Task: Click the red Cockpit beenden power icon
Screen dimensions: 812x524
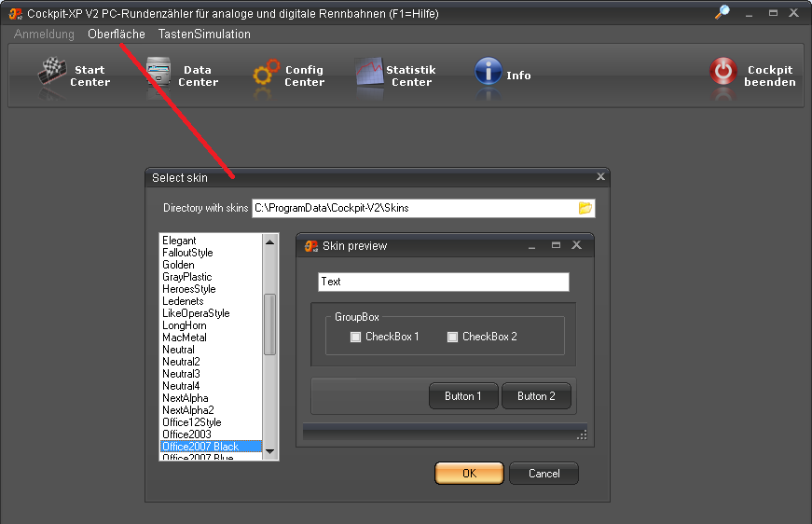Action: click(x=723, y=71)
